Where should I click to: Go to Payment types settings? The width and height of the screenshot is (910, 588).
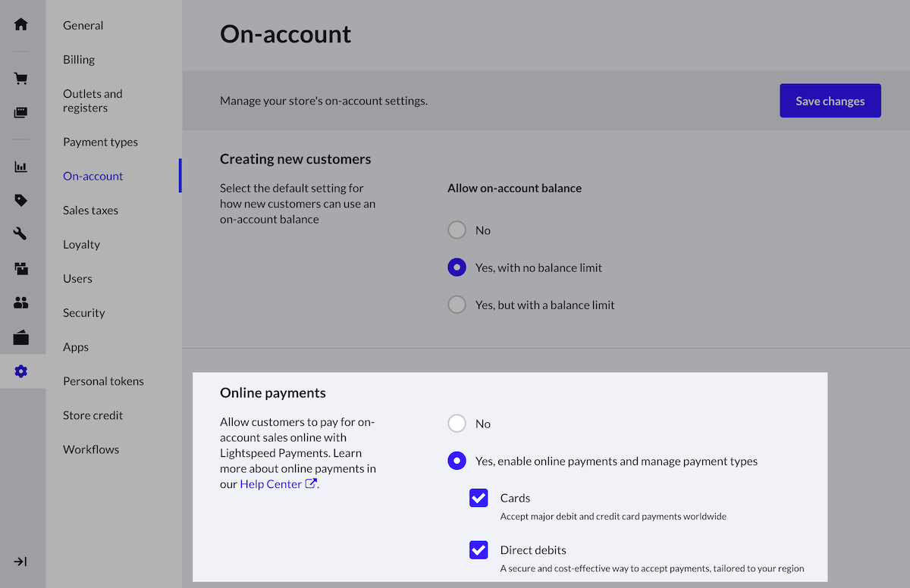[100, 142]
